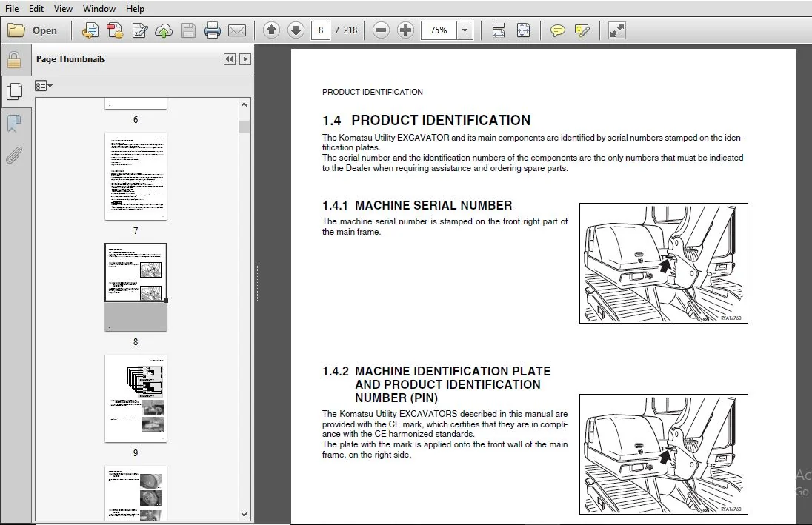Click the '/ 218' total pages label
The width and height of the screenshot is (812, 525).
pos(347,30)
